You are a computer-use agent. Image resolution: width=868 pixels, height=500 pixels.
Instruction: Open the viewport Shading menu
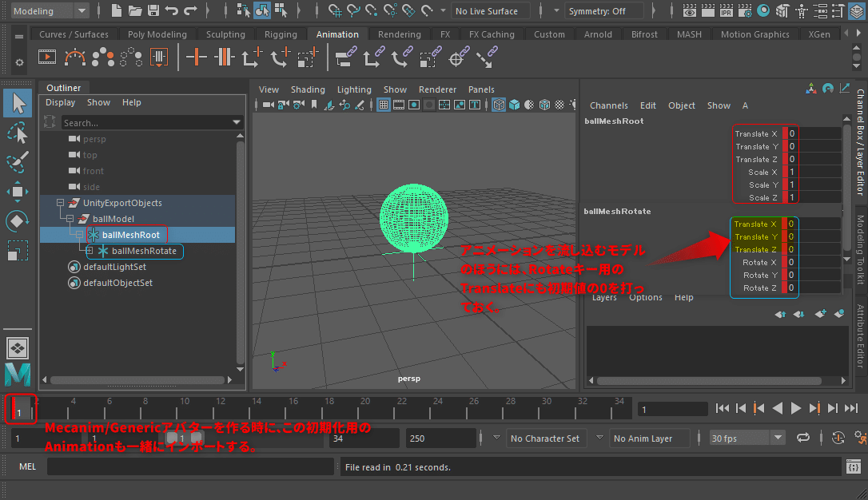(x=308, y=89)
